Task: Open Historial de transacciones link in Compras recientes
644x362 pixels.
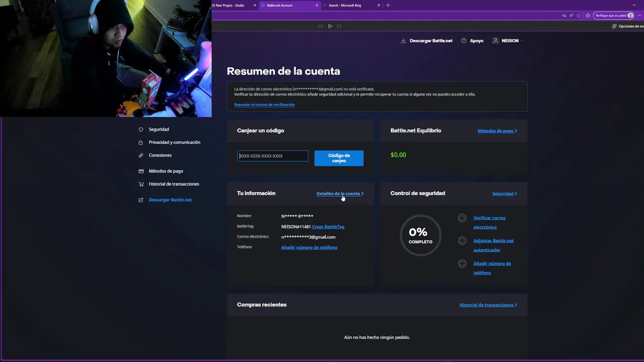Action: coord(488,305)
